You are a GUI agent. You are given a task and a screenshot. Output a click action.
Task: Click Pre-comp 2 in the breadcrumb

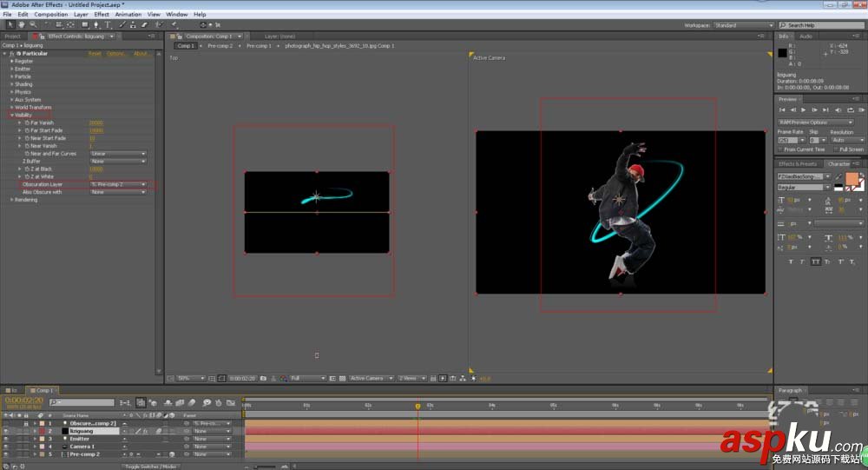[x=220, y=46]
